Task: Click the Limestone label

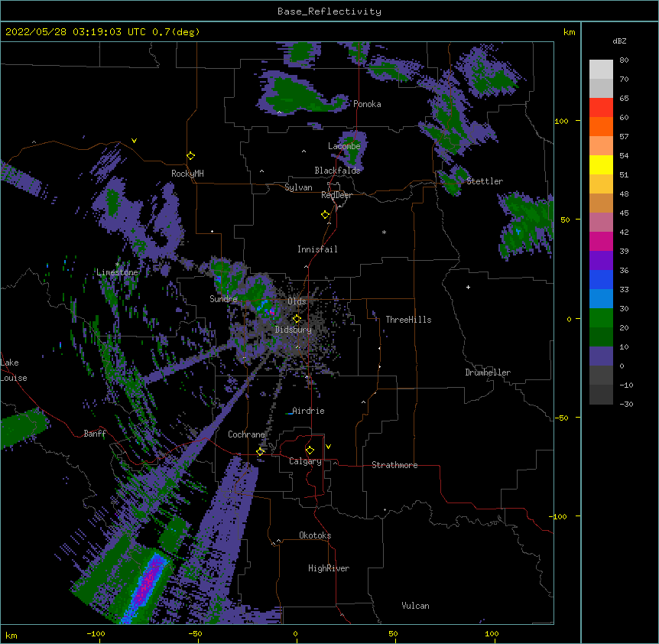Action: coord(117,272)
